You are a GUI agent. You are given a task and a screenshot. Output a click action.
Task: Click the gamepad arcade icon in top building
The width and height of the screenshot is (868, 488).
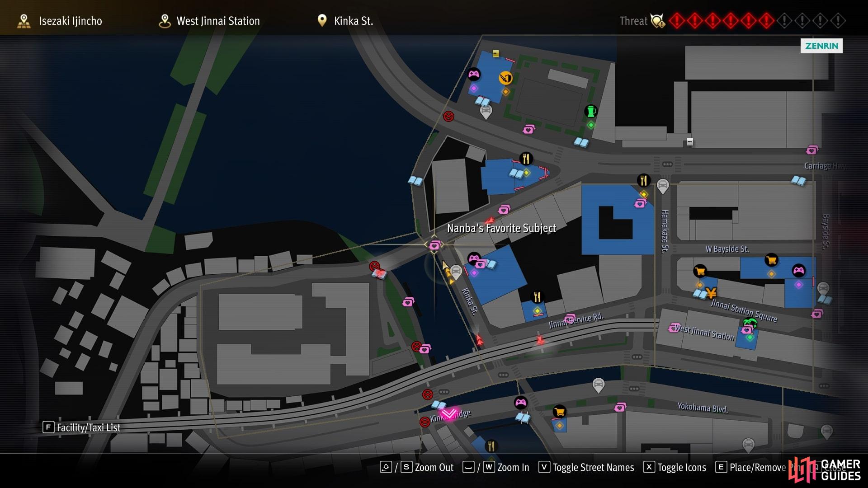(474, 74)
